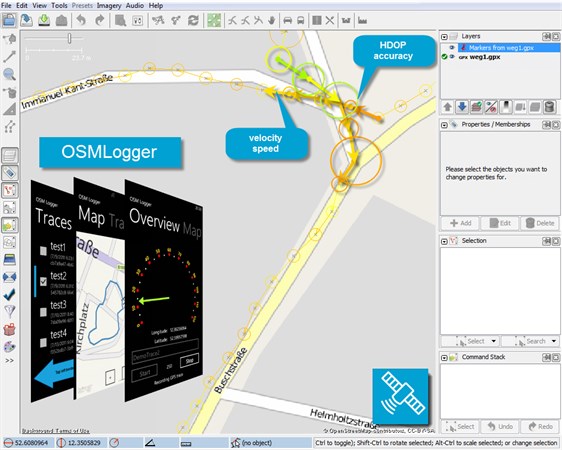Image resolution: width=562 pixels, height=450 pixels.
Task: Toggle the Layers window sidebar button
Action: click(x=9, y=155)
